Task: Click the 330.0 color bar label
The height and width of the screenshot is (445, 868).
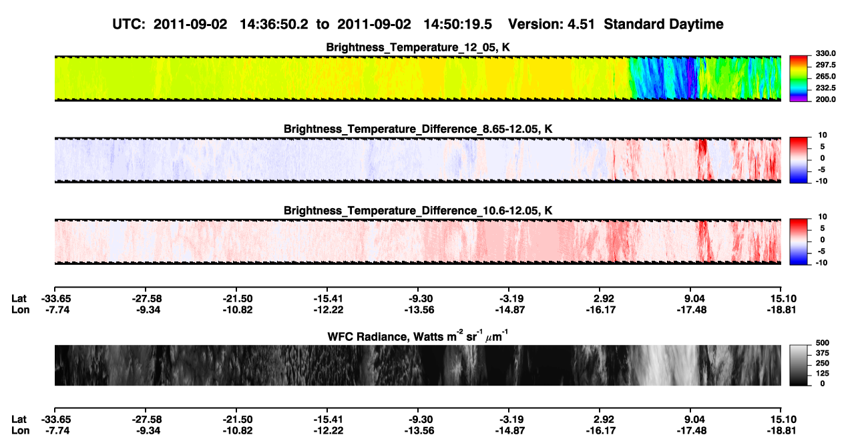Action: [x=826, y=53]
